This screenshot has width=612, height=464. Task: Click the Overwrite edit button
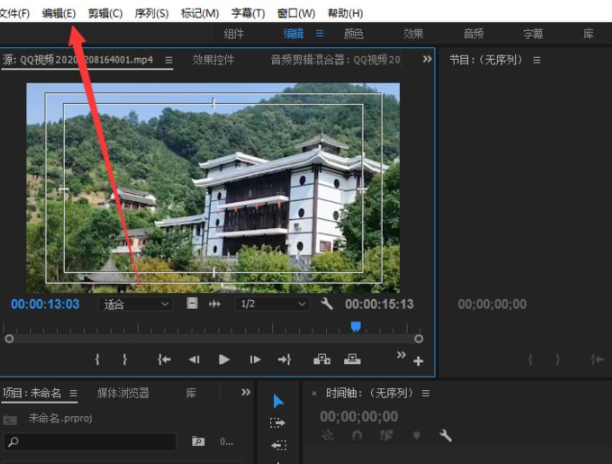pyautogui.click(x=352, y=359)
